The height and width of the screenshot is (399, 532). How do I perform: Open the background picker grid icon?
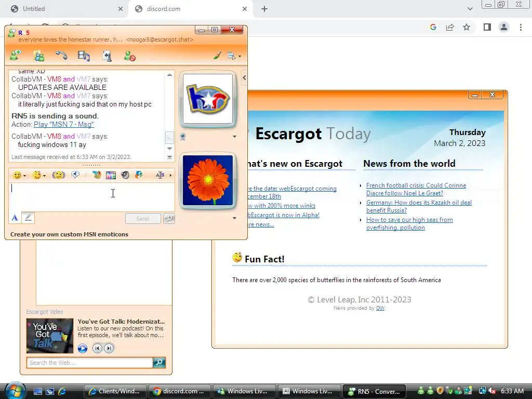pos(111,175)
